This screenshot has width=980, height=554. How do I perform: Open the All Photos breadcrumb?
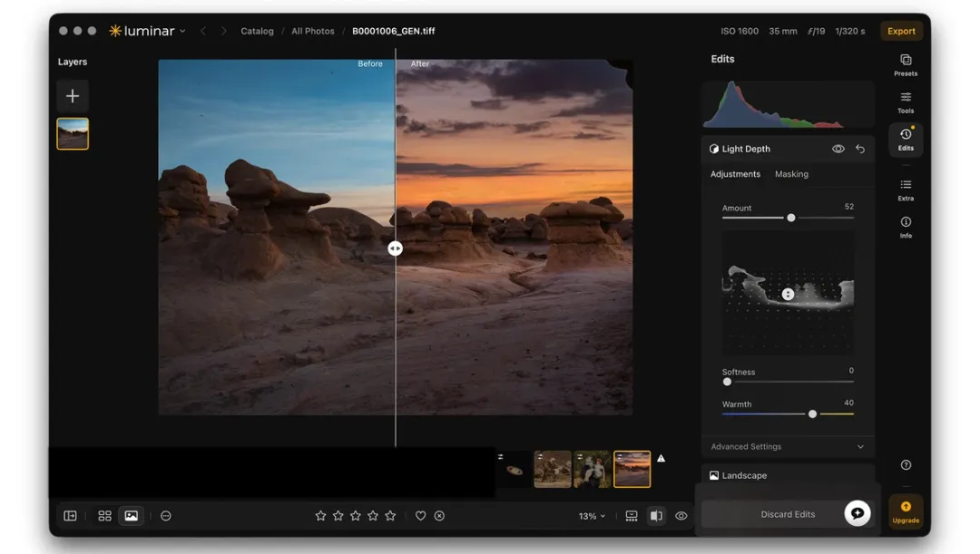pos(312,31)
